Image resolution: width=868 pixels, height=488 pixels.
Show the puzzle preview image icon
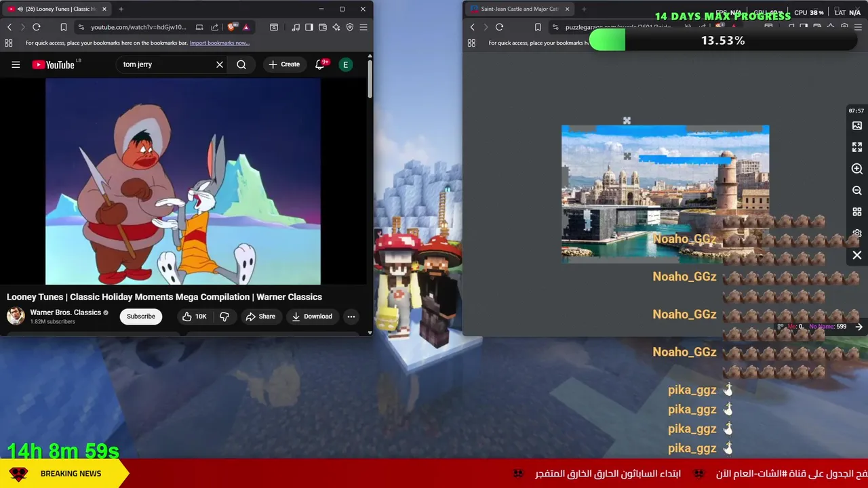(x=857, y=125)
